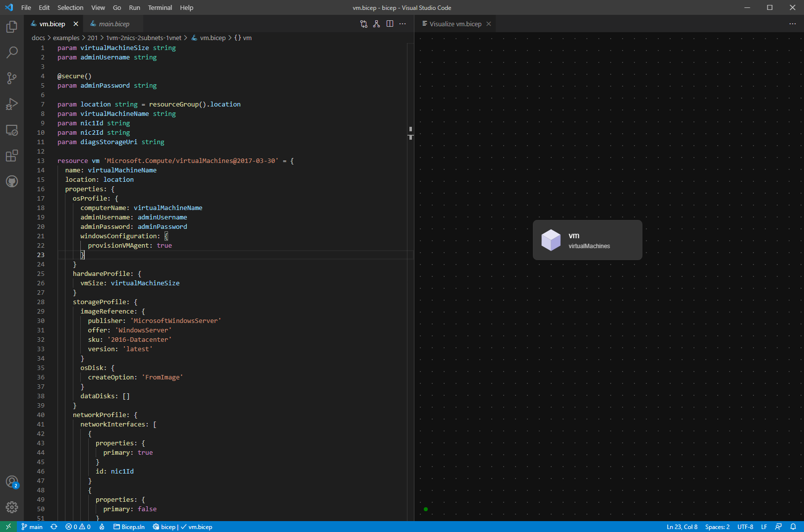Open the Explorer view in activity bar
Viewport: 804px width, 532px height.
coord(12,26)
